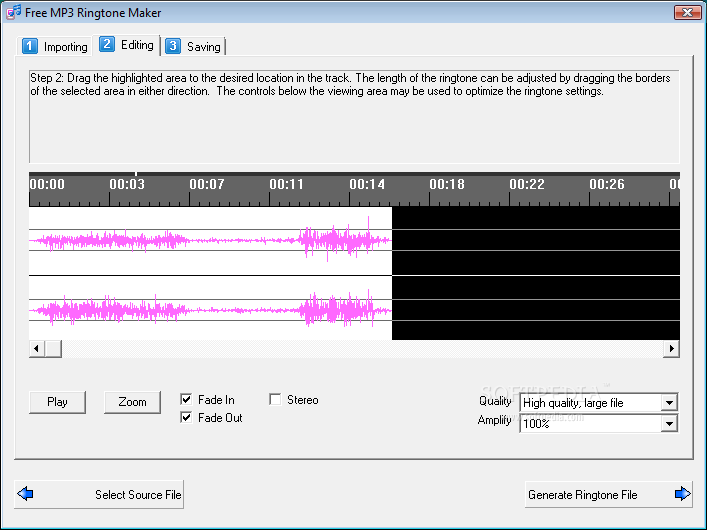
Task: Click the step 2 number icon
Action: pos(106,44)
